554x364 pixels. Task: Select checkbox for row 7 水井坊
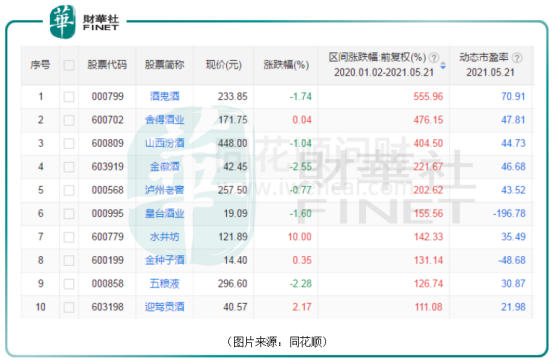click(69, 237)
